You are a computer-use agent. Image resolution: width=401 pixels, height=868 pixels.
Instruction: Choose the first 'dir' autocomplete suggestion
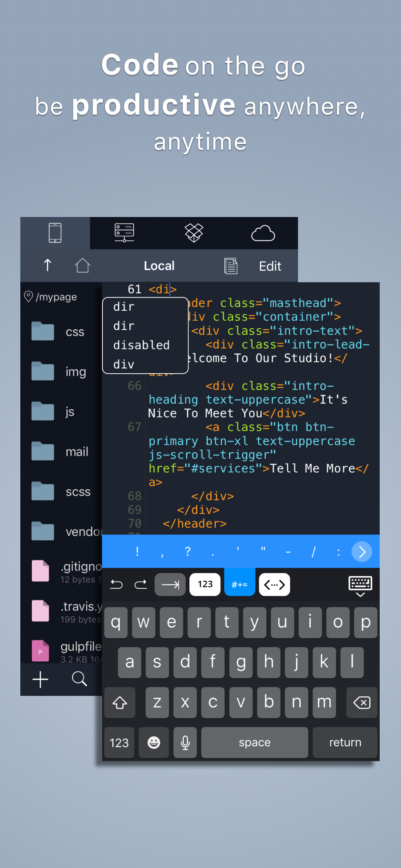point(145,307)
